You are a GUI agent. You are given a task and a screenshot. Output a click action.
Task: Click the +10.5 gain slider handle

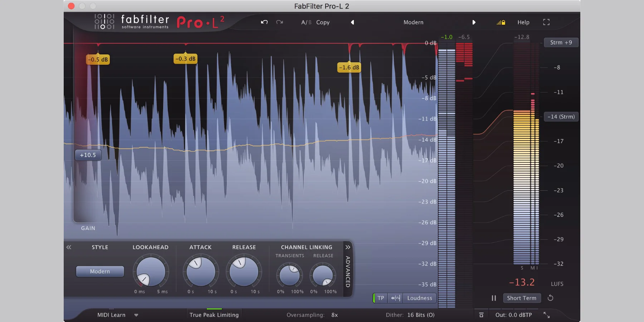coord(88,155)
